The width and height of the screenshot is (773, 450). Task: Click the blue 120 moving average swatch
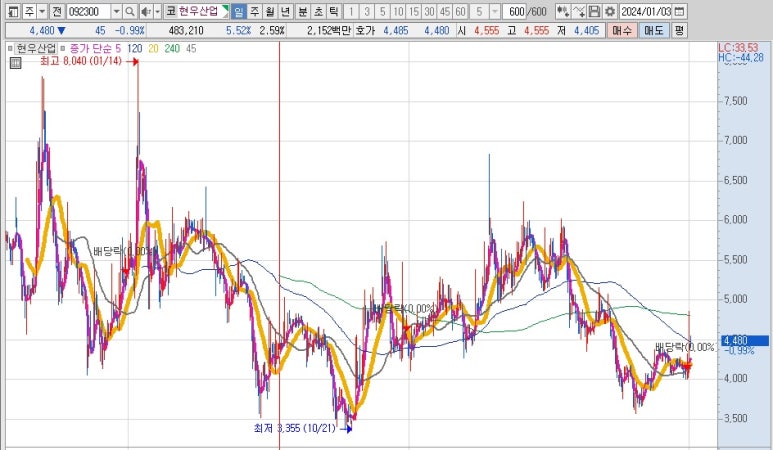click(x=135, y=48)
